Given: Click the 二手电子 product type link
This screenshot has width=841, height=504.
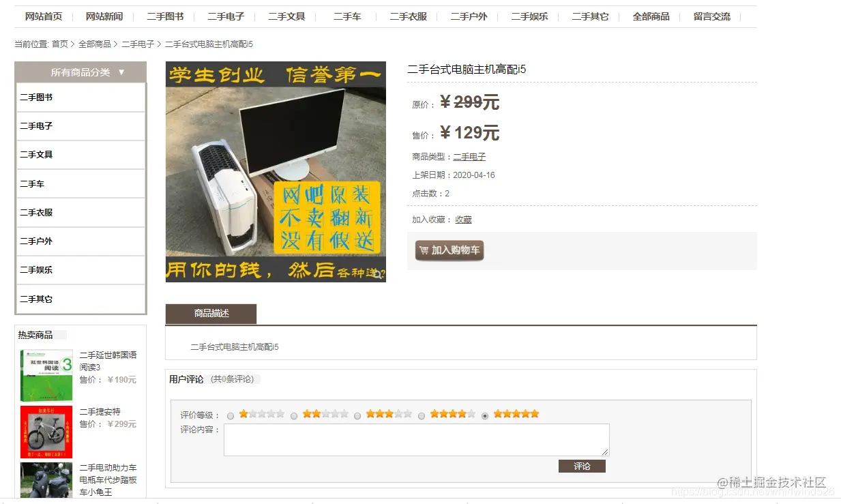Looking at the screenshot, I should pos(469,157).
